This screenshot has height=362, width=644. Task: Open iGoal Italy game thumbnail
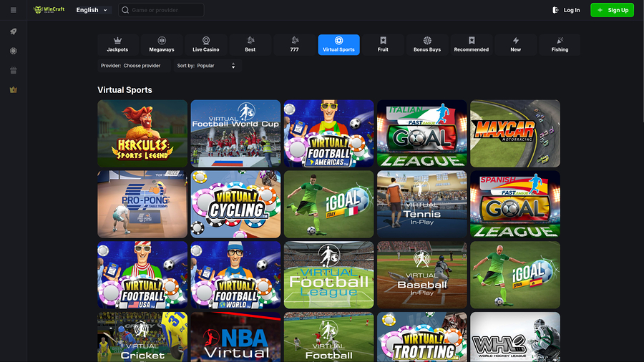329,205
